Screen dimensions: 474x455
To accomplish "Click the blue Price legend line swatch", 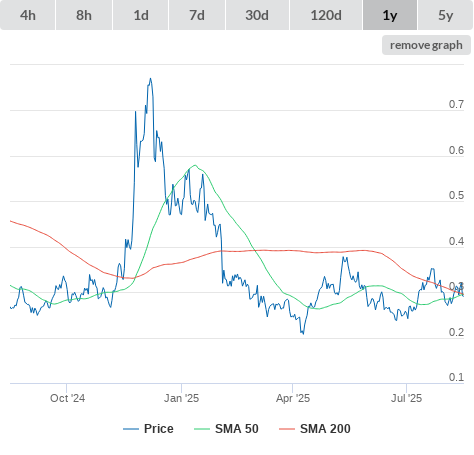I will click(x=131, y=429).
